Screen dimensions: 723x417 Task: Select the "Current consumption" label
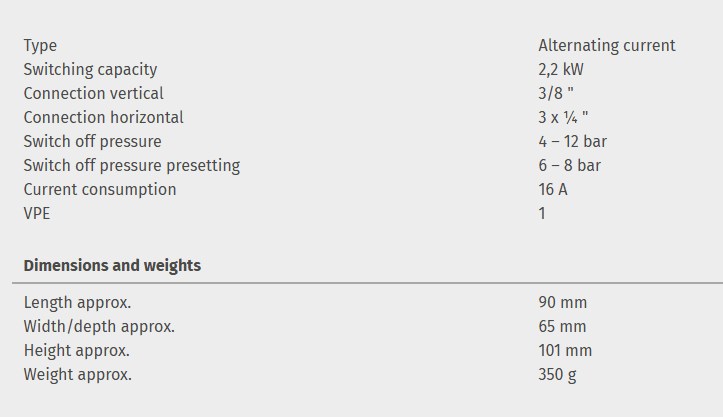pyautogui.click(x=99, y=189)
